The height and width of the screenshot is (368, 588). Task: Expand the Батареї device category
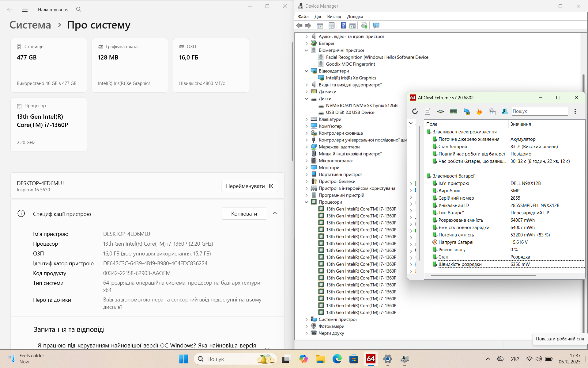click(307, 44)
